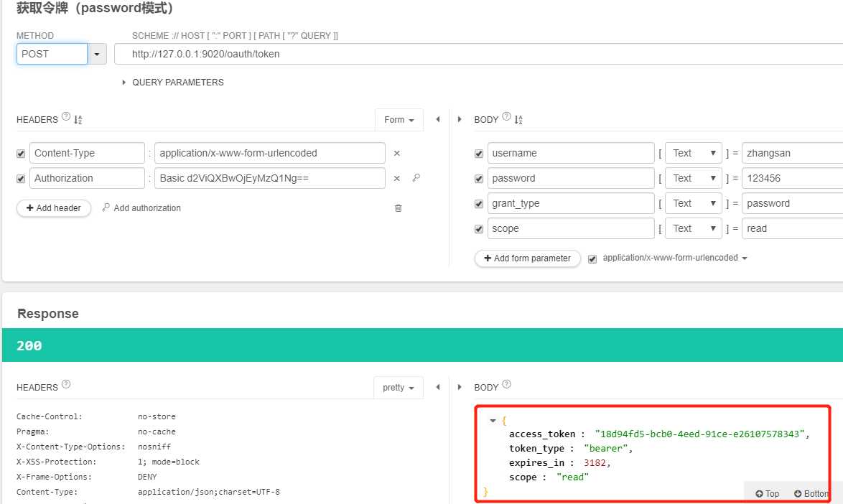Click the grant_type parameter name field
This screenshot has width=843, height=504.
[571, 204]
